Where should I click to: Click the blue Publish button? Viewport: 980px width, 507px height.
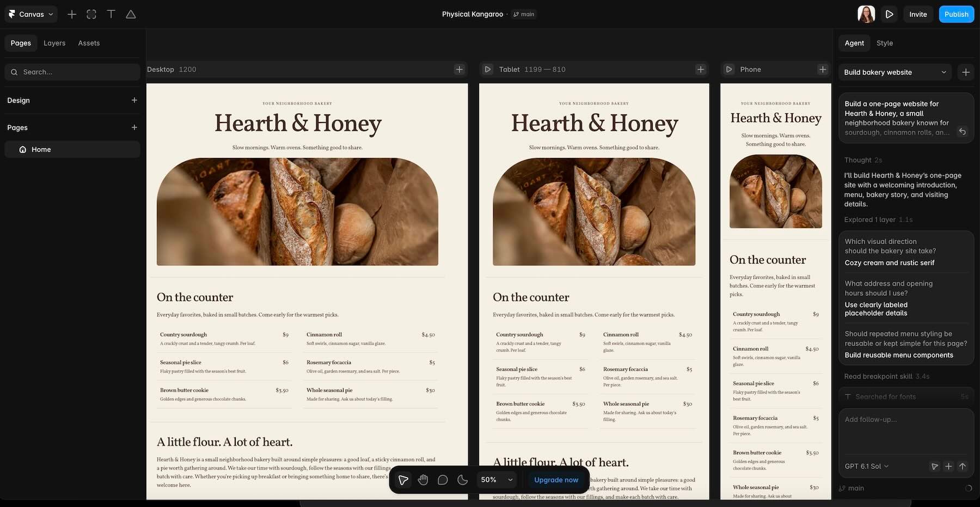[x=956, y=14]
